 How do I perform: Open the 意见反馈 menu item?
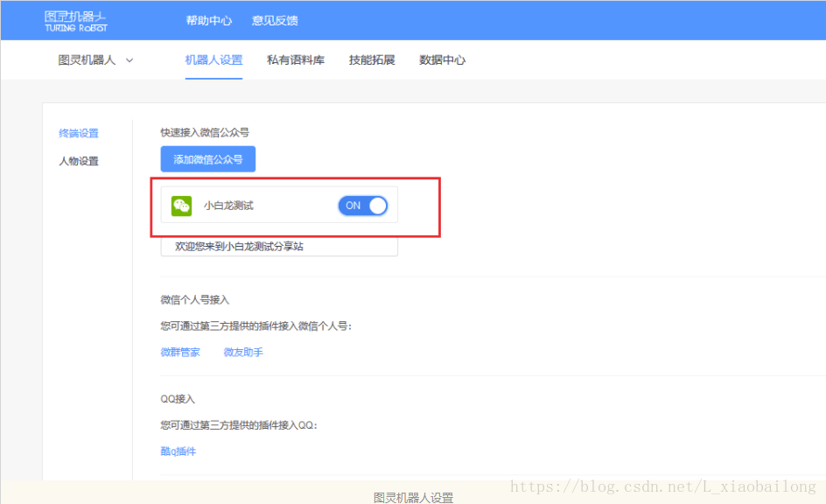click(275, 20)
